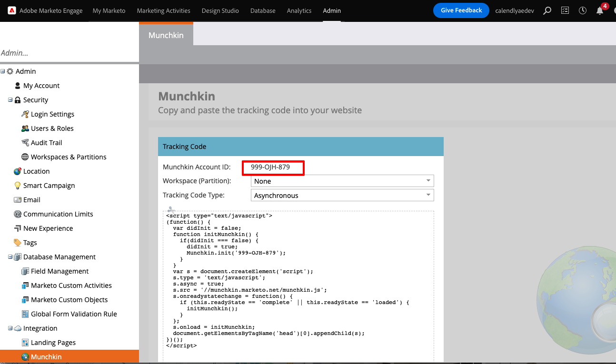This screenshot has height=364, width=616.
Task: Click the Admin search input field
Action: point(69,53)
